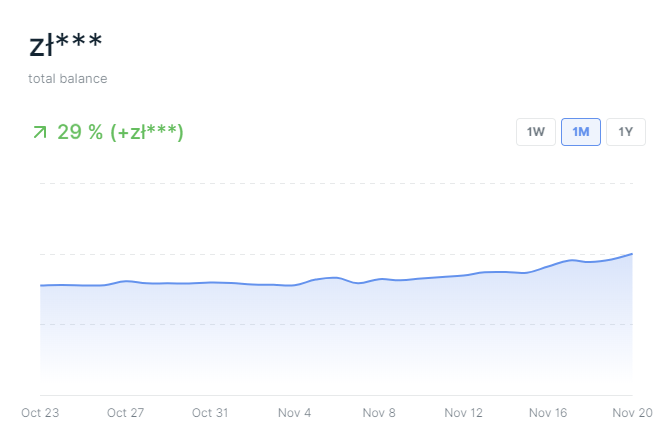The width and height of the screenshot is (672, 435).
Task: Show the 1Y balance history
Action: click(x=626, y=132)
